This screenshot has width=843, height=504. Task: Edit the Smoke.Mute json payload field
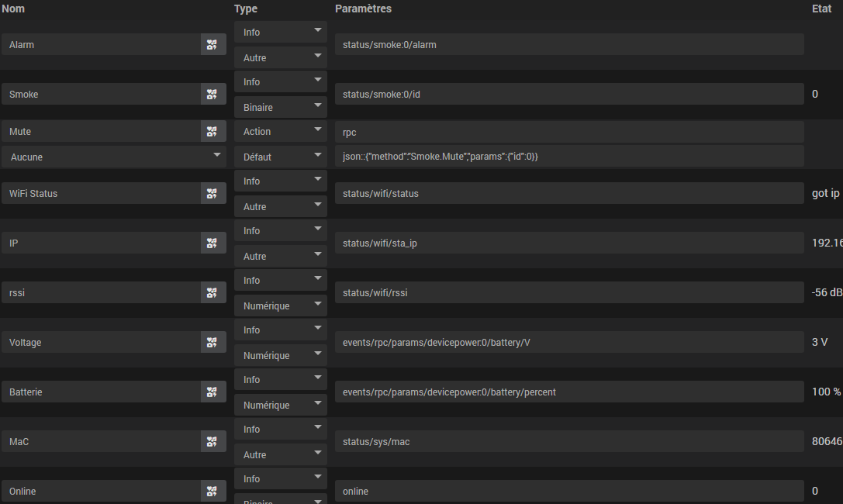click(x=569, y=157)
